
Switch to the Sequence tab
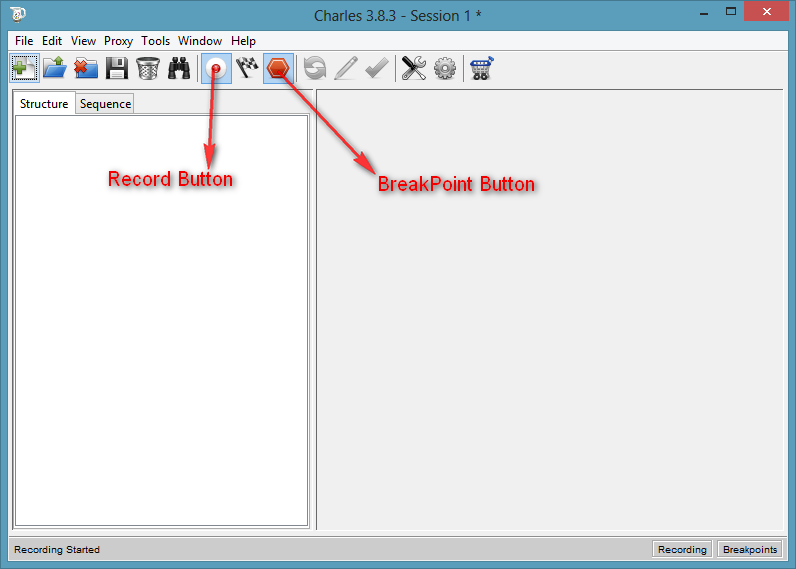pyautogui.click(x=105, y=104)
